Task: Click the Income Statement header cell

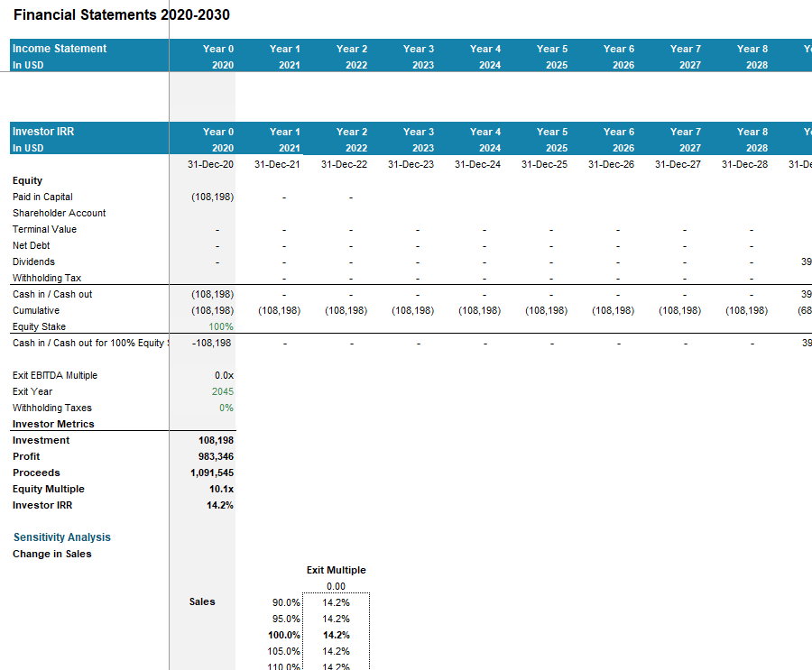Action: click(60, 49)
